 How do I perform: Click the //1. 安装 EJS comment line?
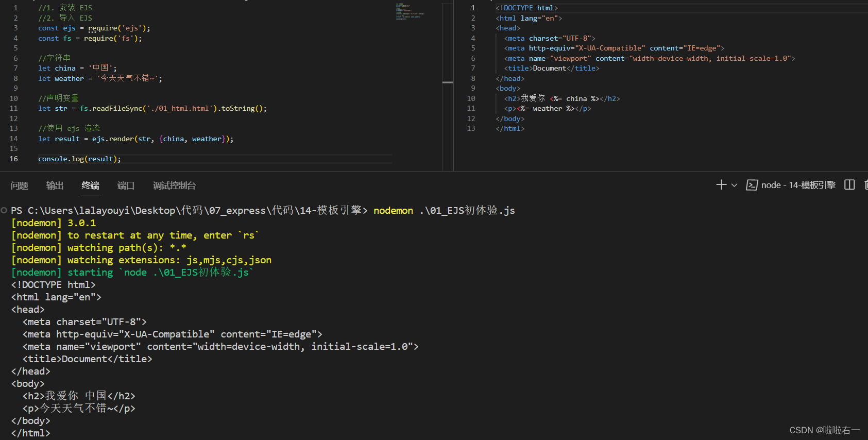tap(65, 8)
